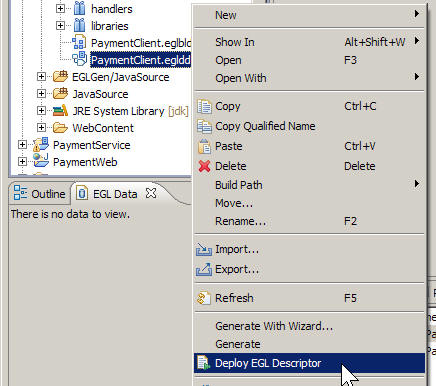
Task: Click the Ctrl+V shortcut text
Action: pyautogui.click(x=360, y=146)
